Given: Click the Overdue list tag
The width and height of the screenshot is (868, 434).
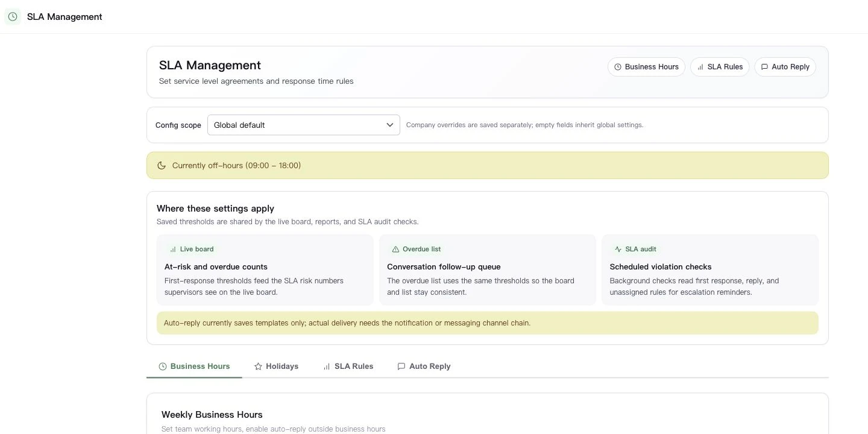Looking at the screenshot, I should (x=417, y=249).
